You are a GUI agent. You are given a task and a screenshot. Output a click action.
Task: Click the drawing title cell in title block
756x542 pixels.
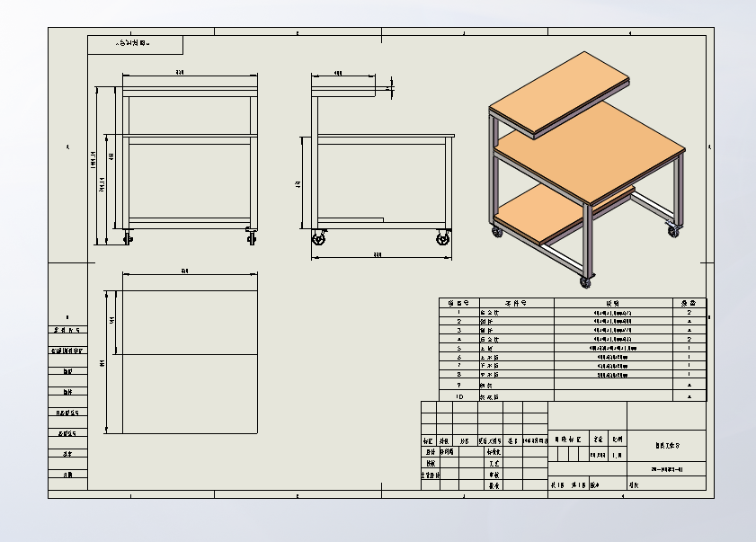point(667,446)
